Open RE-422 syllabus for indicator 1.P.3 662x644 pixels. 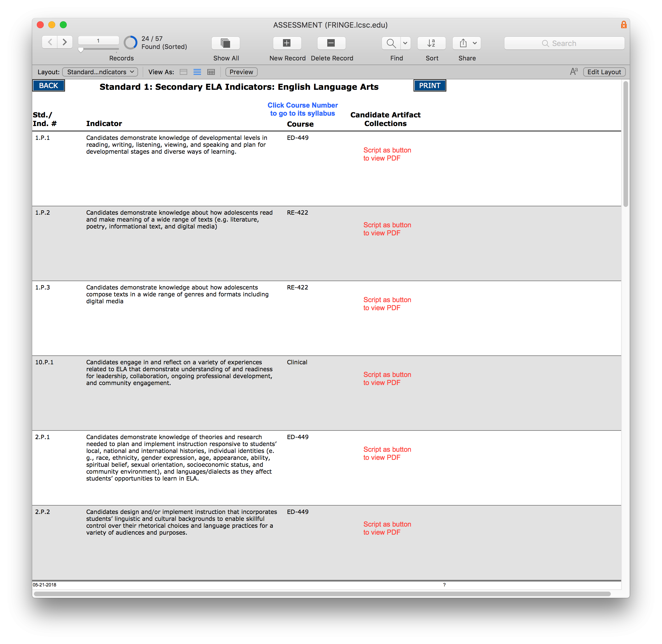[298, 287]
